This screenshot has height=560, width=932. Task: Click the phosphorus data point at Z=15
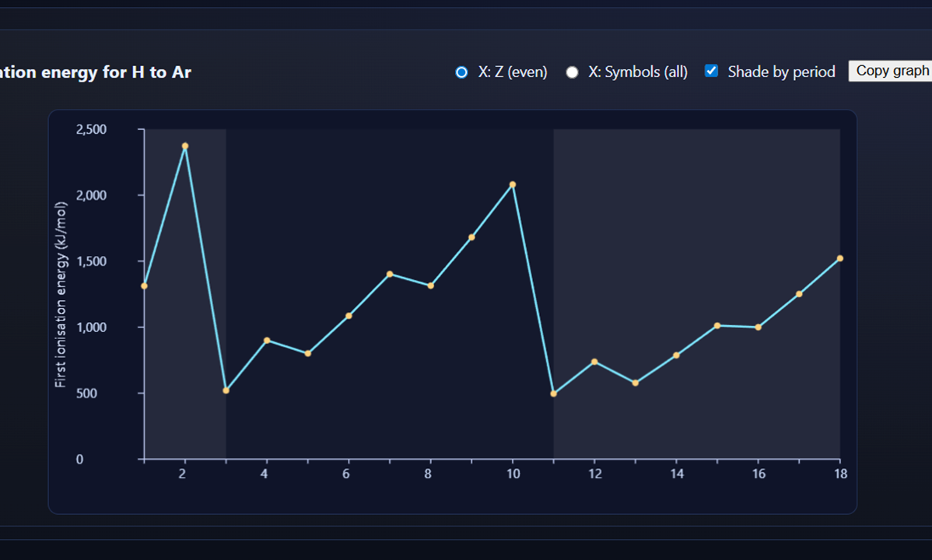717,326
